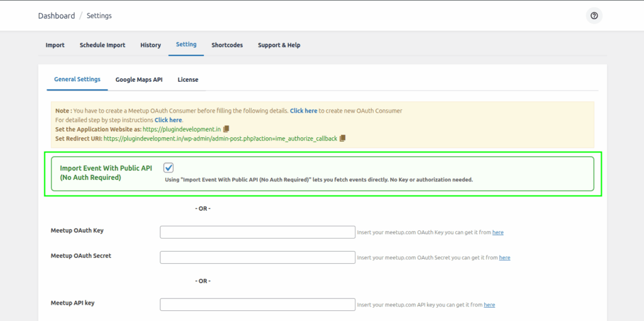Select the General Settings sub-tab
This screenshot has height=321, width=644.
pos(77,80)
